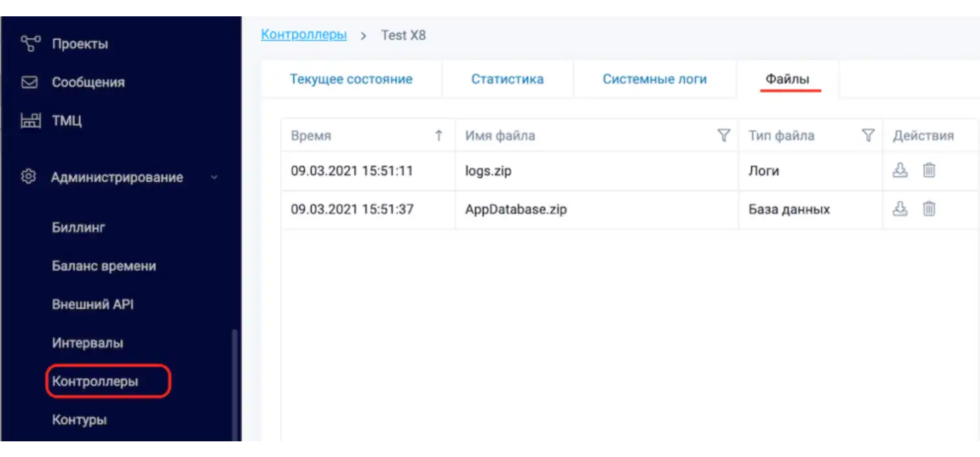The image size is (980, 457).
Task: Delete the AppDatabase.zip file
Action: tap(928, 210)
